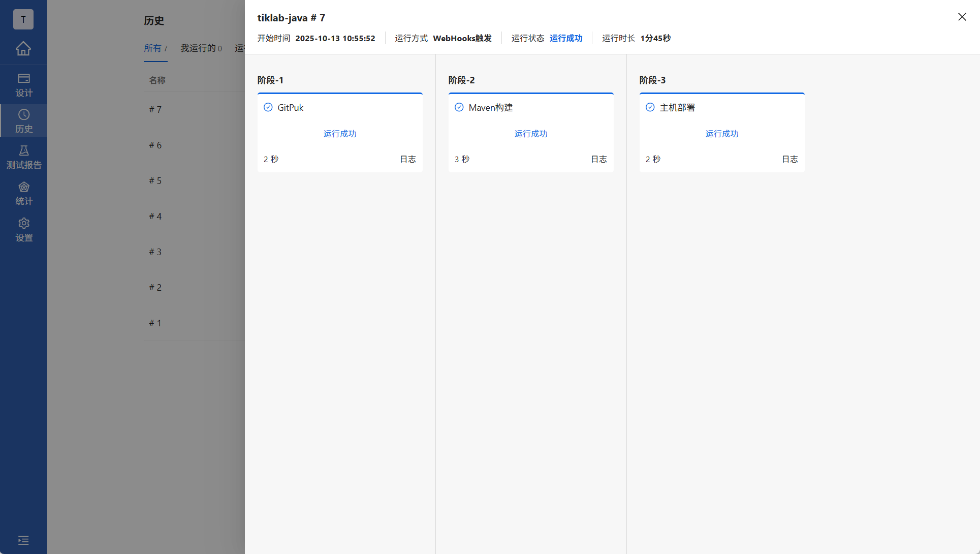Viewport: 980px width, 554px height.
Task: Click the 运行成功 status in header
Action: tap(566, 38)
